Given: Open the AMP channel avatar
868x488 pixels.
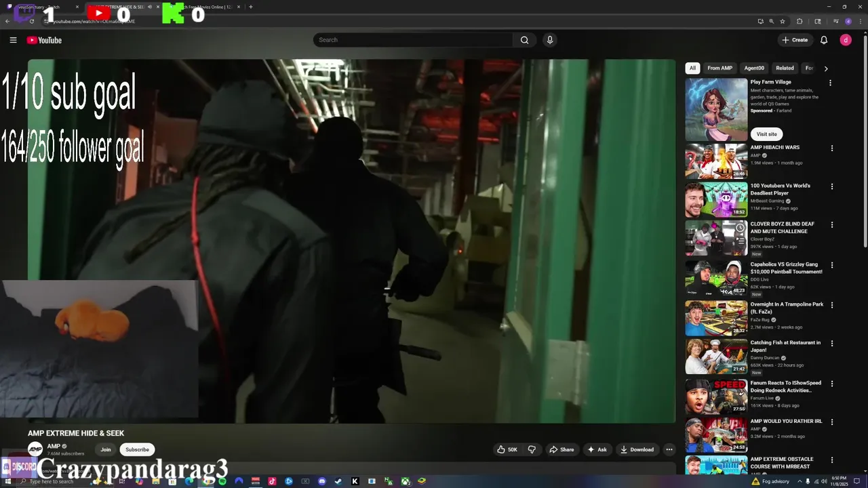Looking at the screenshot, I should (35, 449).
